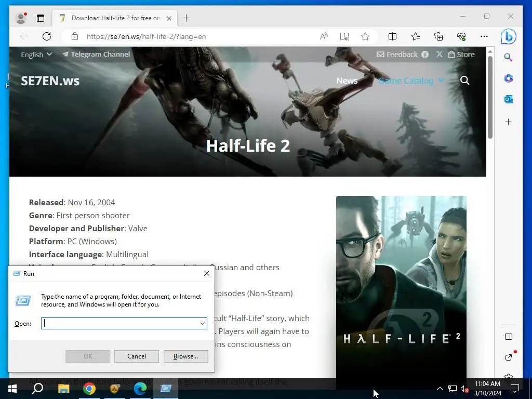
Task: Open File Explorer from taskbar
Action: (63, 389)
